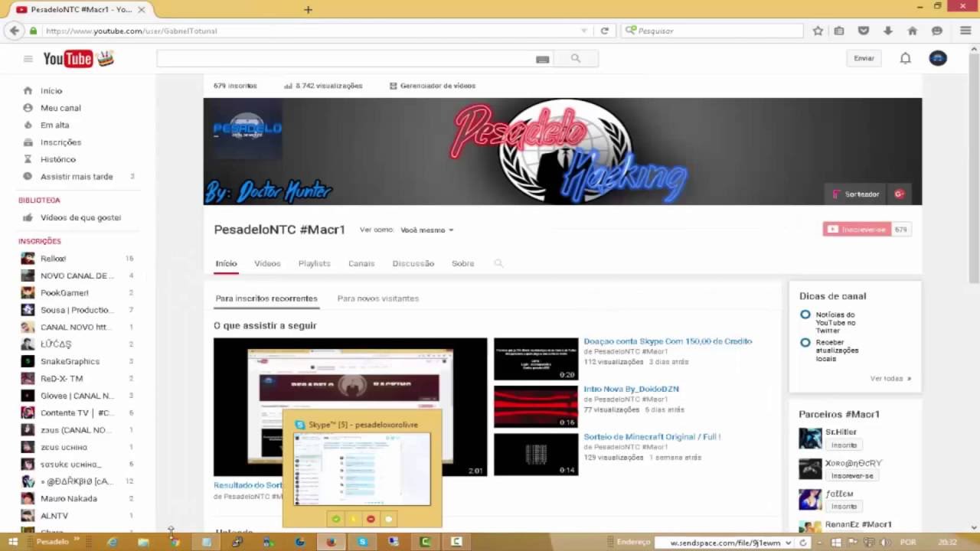Open 'Assistir mais tarde' list

[x=77, y=177]
